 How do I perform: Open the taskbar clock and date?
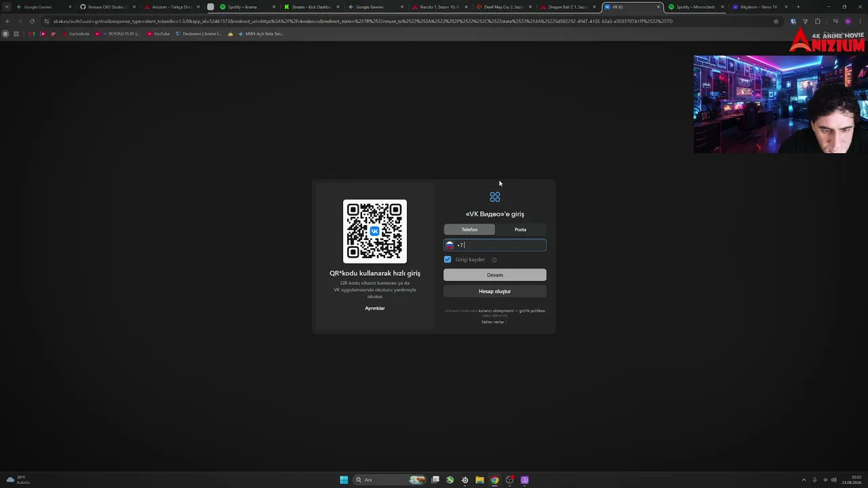point(851,480)
